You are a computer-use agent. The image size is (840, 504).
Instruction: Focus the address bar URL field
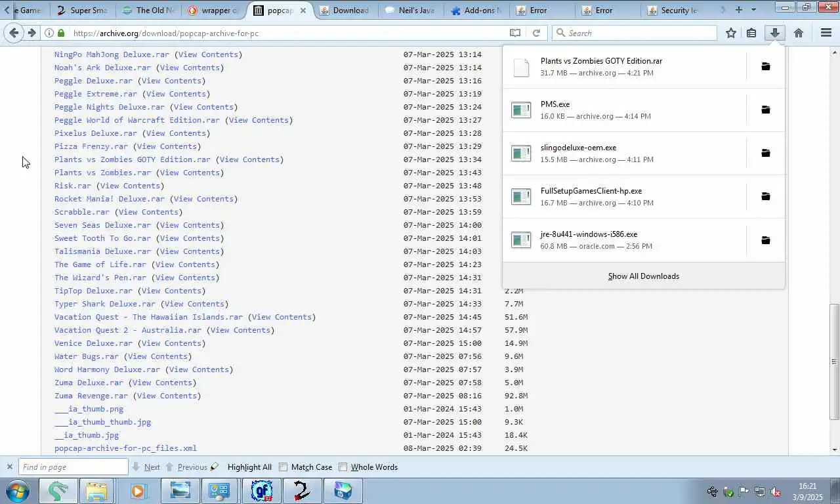coord(287,33)
